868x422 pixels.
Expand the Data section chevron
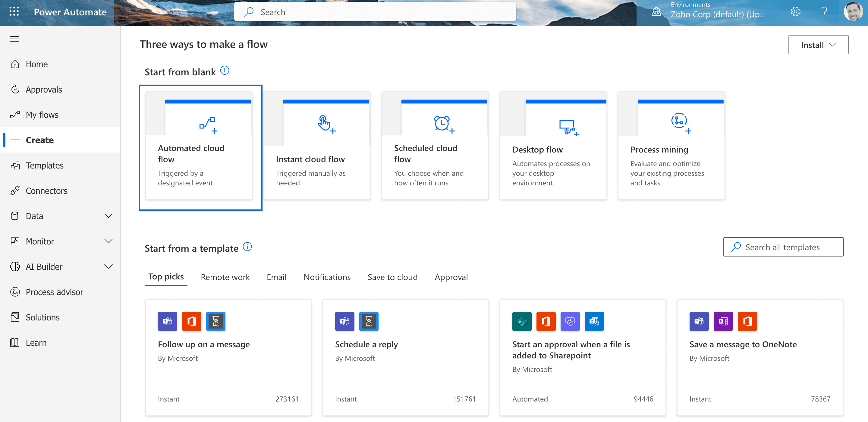(x=108, y=216)
